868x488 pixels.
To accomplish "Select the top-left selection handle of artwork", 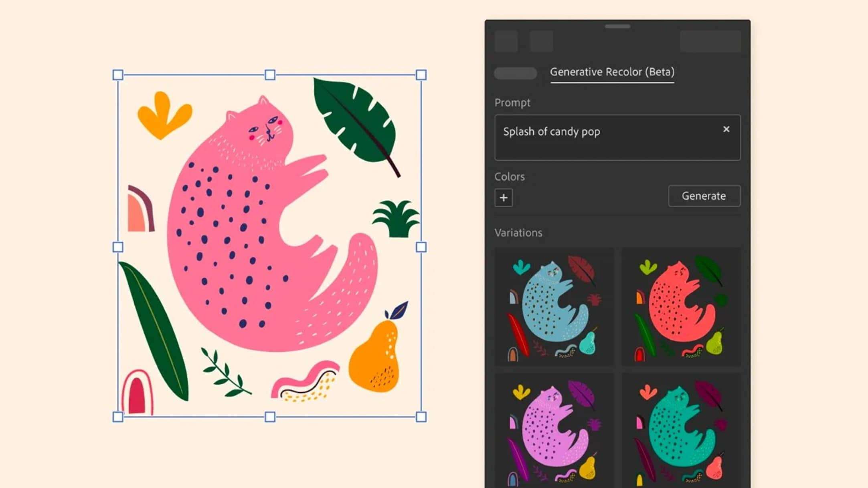I will pyautogui.click(x=118, y=75).
